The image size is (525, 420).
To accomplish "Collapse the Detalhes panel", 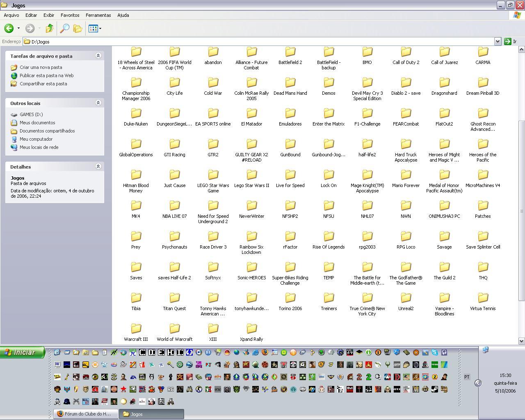I will [x=98, y=167].
